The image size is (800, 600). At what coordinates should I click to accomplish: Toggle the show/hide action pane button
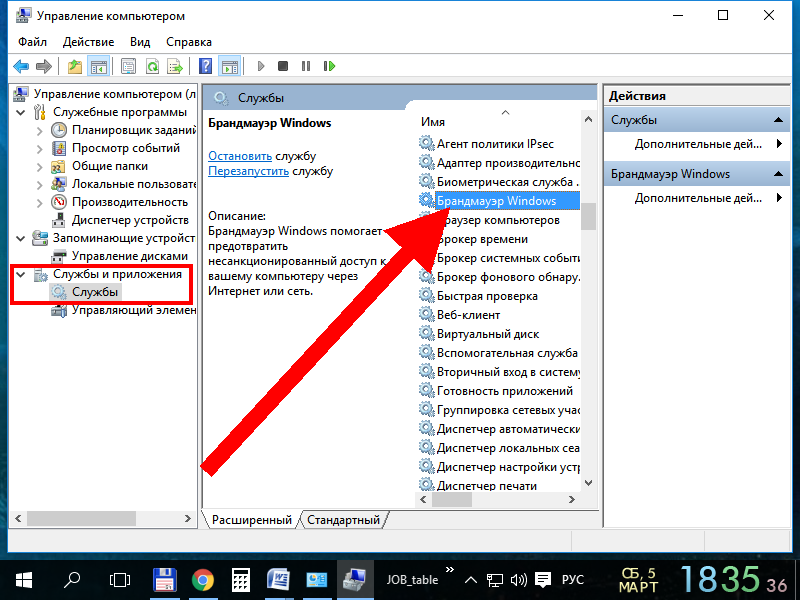tap(230, 67)
